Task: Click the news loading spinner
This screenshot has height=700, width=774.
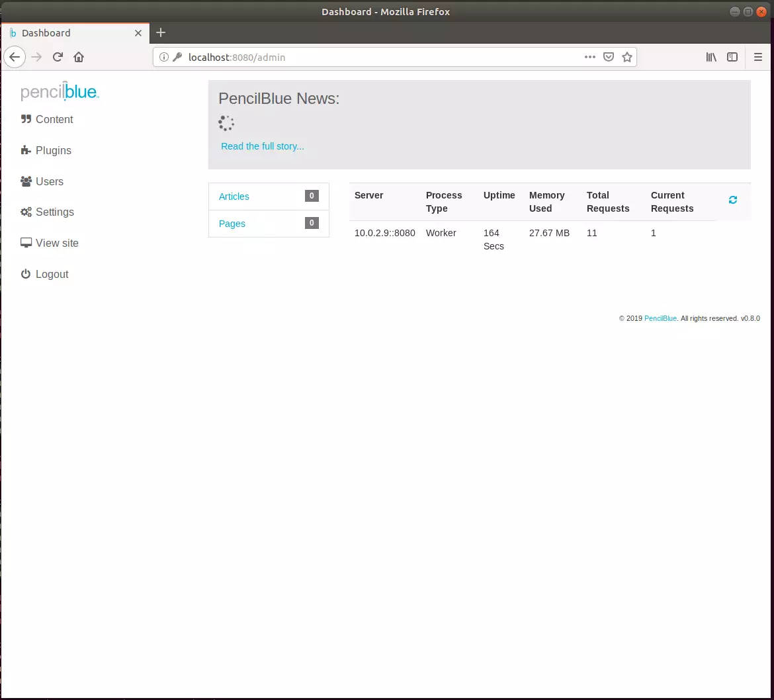Action: click(x=226, y=124)
